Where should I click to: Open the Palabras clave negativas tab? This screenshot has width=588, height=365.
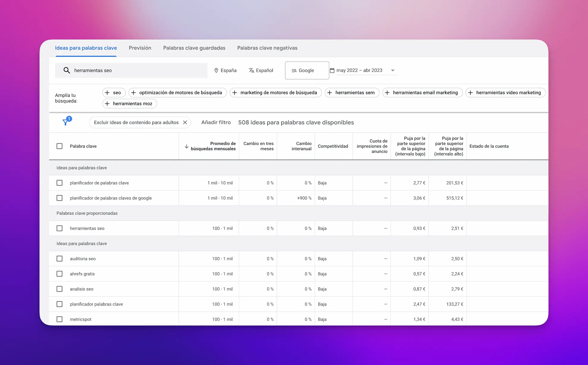coord(267,48)
